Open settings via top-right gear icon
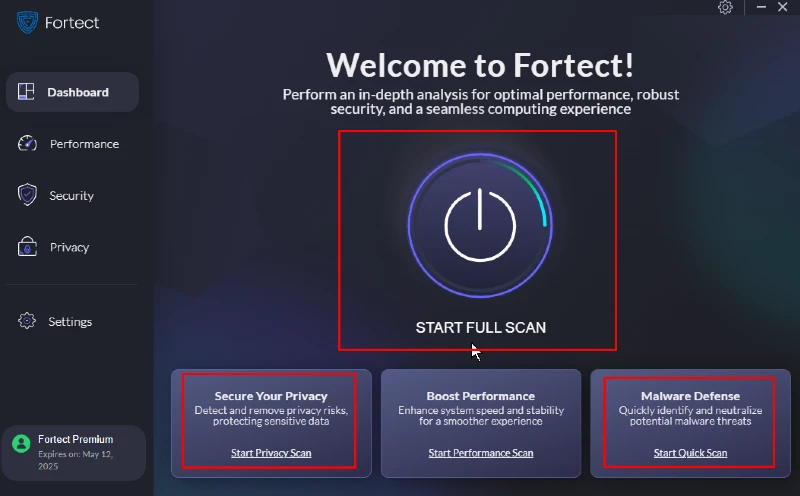This screenshot has width=800, height=496. pos(726,7)
